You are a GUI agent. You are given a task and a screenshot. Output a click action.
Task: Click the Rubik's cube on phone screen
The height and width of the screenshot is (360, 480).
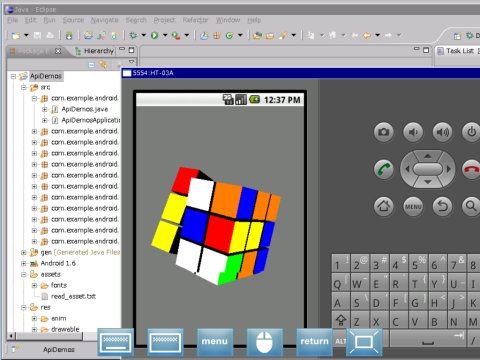click(x=216, y=225)
